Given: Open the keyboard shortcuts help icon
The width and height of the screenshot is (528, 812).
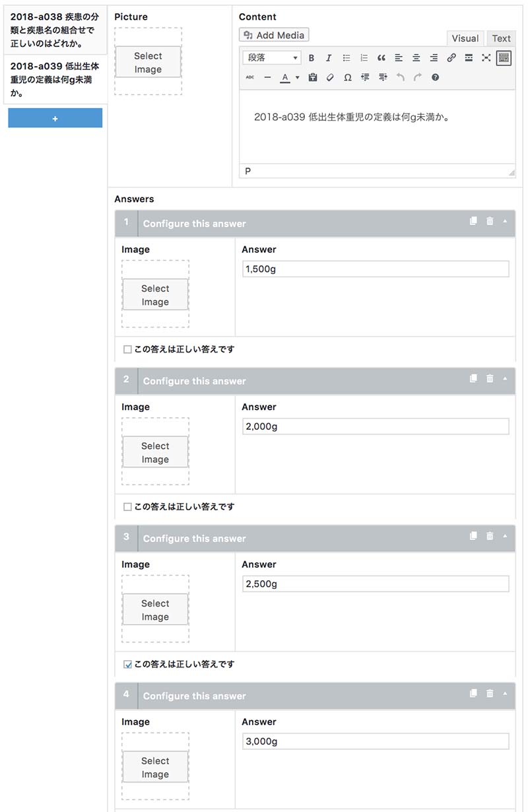Looking at the screenshot, I should (435, 77).
